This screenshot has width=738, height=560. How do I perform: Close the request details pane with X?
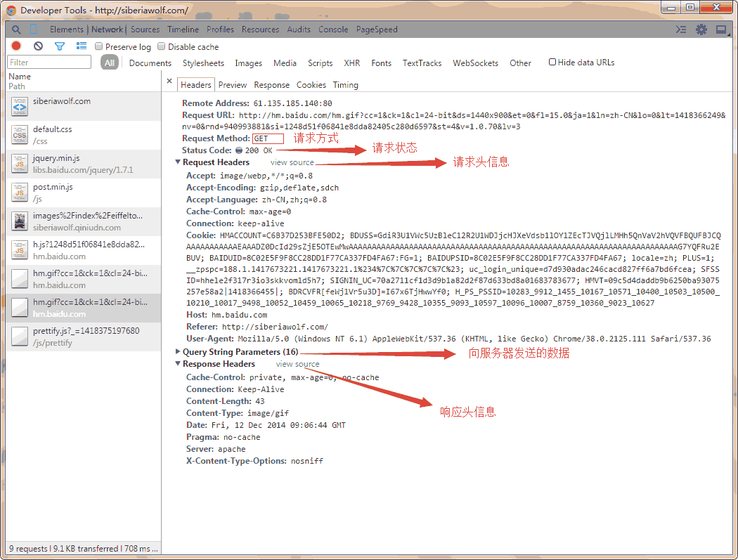(169, 81)
